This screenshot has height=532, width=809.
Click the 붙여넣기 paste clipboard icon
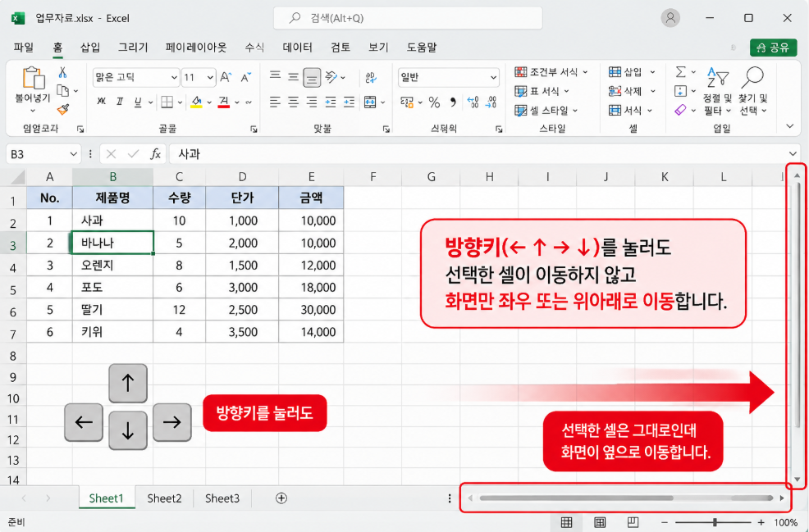(x=33, y=79)
